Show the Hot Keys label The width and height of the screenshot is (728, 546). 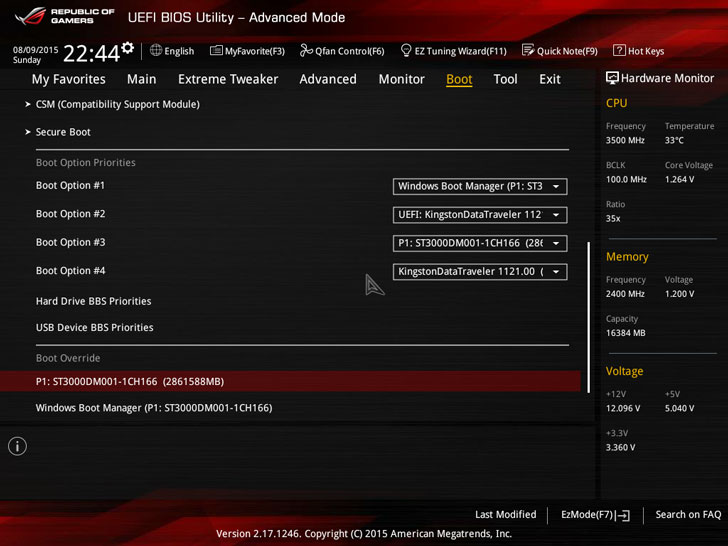point(646,51)
